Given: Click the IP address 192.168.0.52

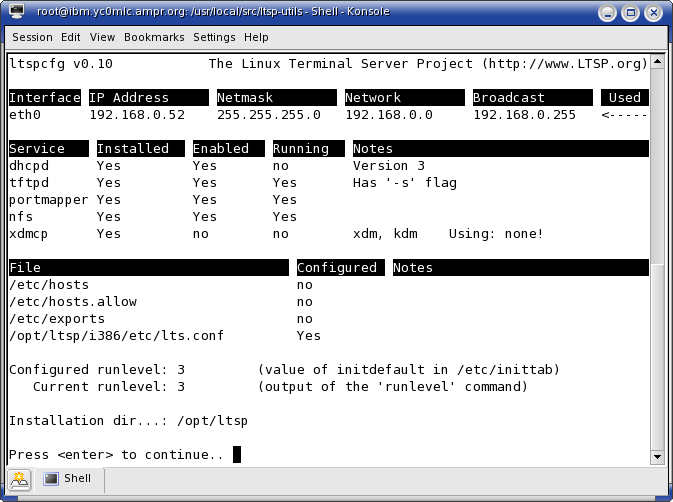Looking at the screenshot, I should (x=137, y=115).
